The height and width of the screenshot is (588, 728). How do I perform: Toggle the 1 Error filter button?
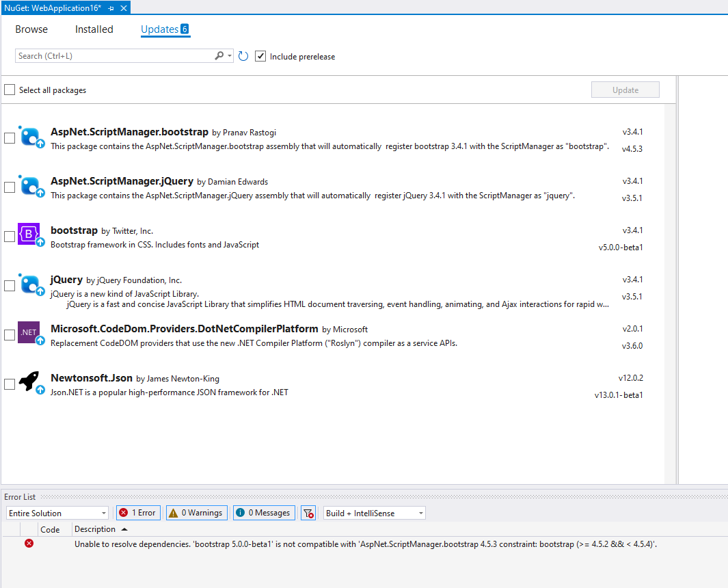pyautogui.click(x=139, y=513)
